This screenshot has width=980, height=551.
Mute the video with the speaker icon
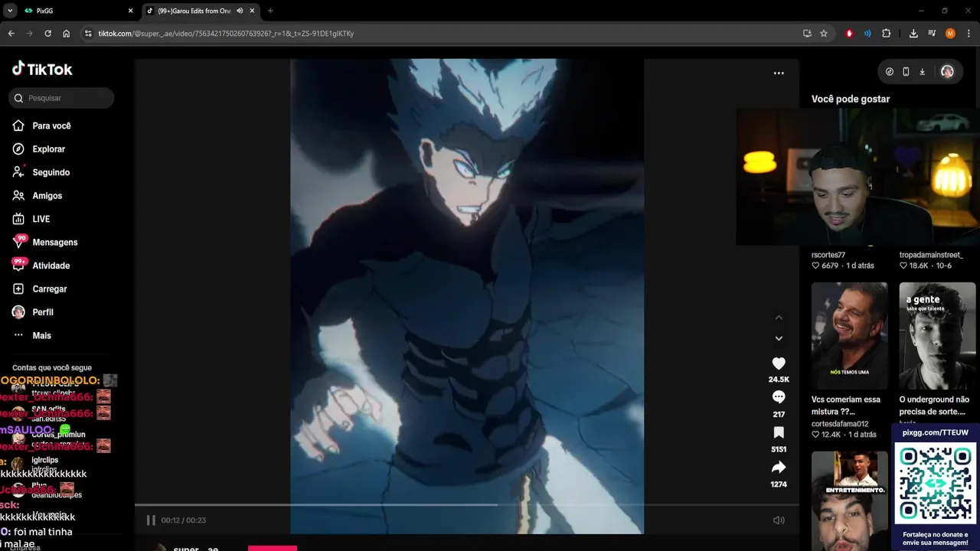tap(779, 520)
